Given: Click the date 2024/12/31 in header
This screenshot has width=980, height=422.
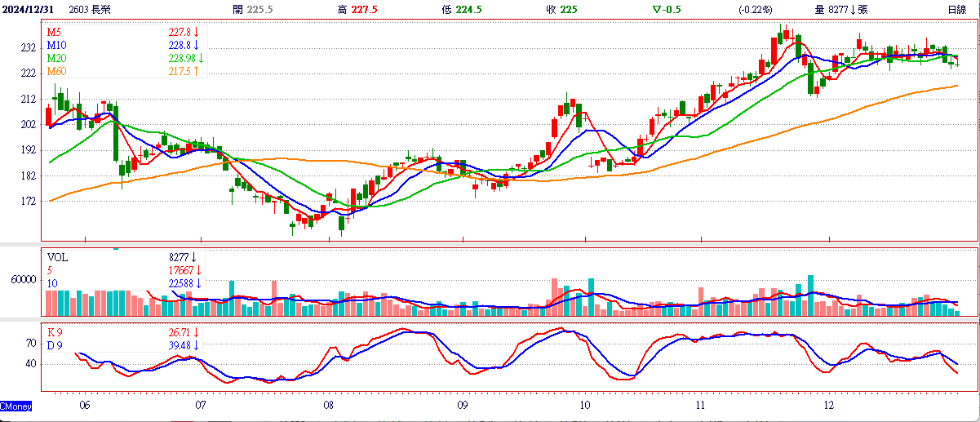Looking at the screenshot, I should [x=29, y=10].
